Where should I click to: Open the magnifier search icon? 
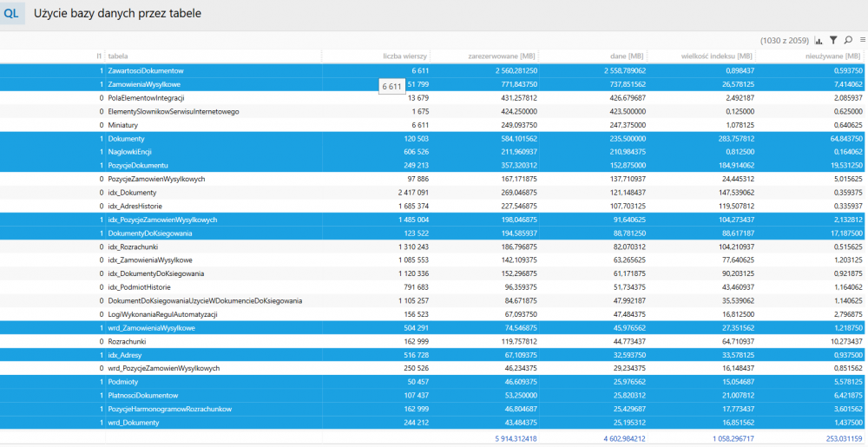(848, 41)
